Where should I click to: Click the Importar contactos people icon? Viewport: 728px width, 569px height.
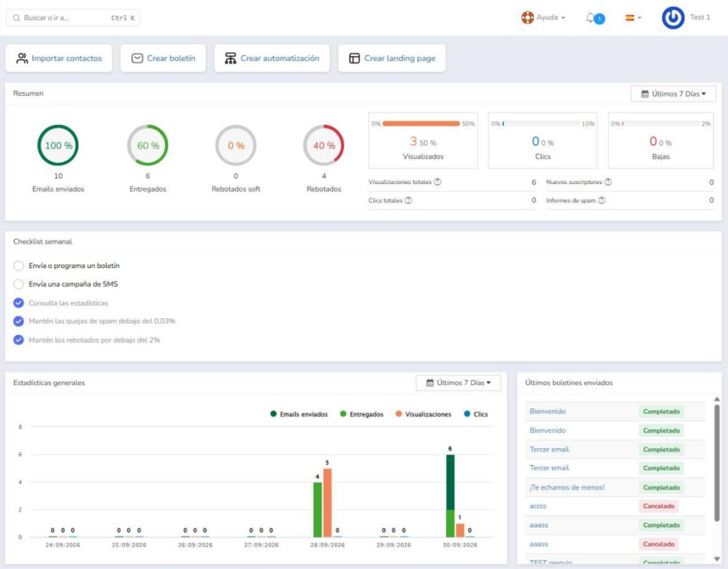click(22, 58)
